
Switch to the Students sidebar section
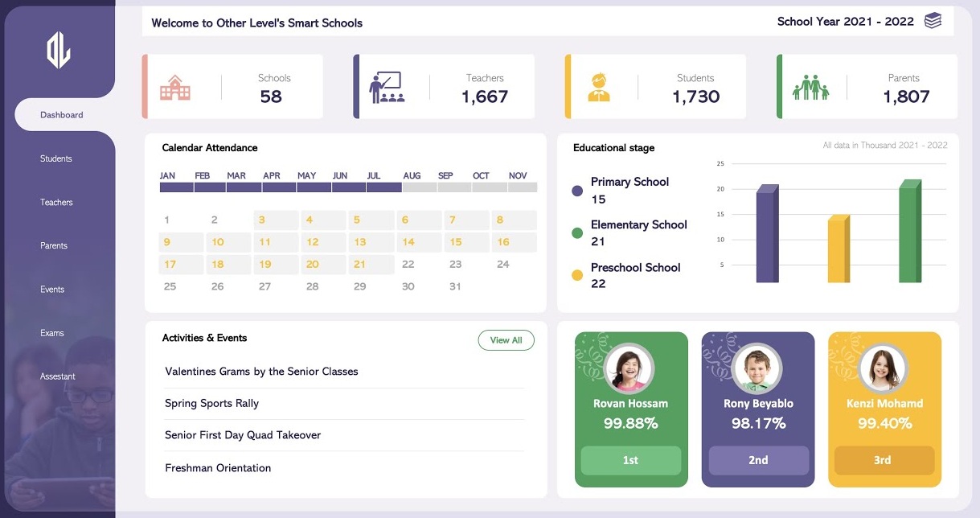click(55, 158)
